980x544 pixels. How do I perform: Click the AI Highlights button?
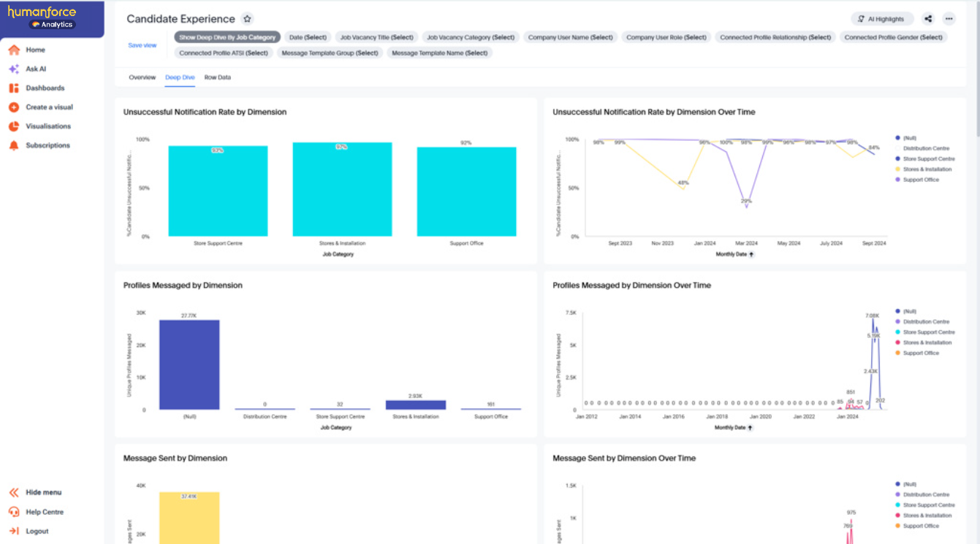click(x=882, y=19)
